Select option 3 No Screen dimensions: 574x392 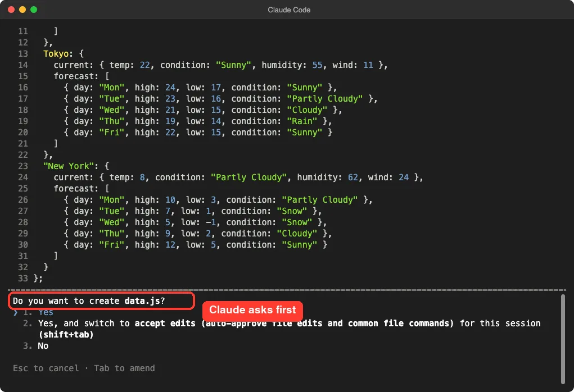(x=36, y=346)
